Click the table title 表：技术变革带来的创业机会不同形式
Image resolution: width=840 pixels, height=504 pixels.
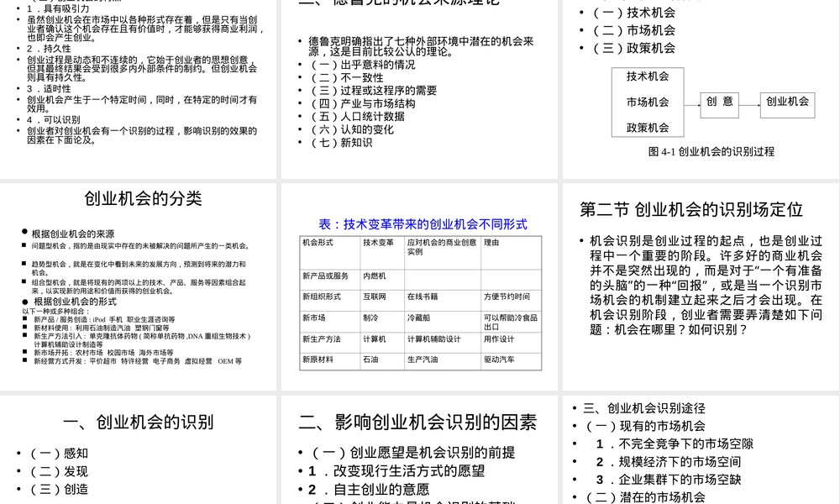click(423, 224)
